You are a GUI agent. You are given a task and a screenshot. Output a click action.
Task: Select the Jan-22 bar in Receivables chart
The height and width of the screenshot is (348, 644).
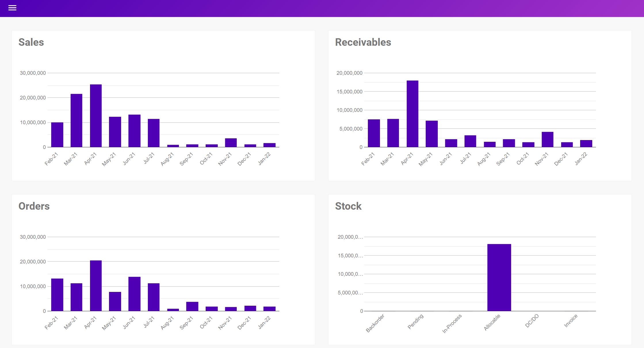586,144
